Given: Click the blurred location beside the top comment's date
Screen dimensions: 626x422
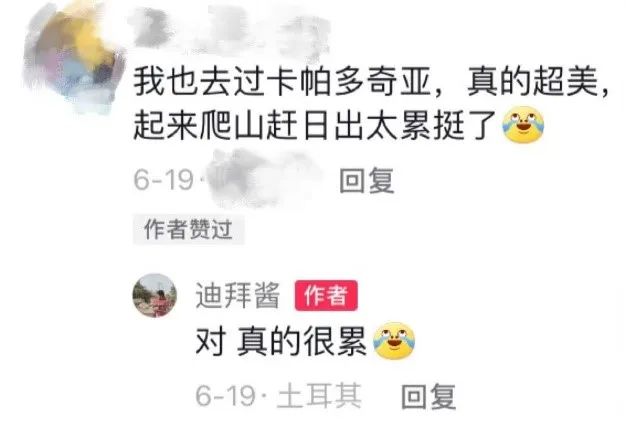Looking at the screenshot, I should pyautogui.click(x=263, y=178).
